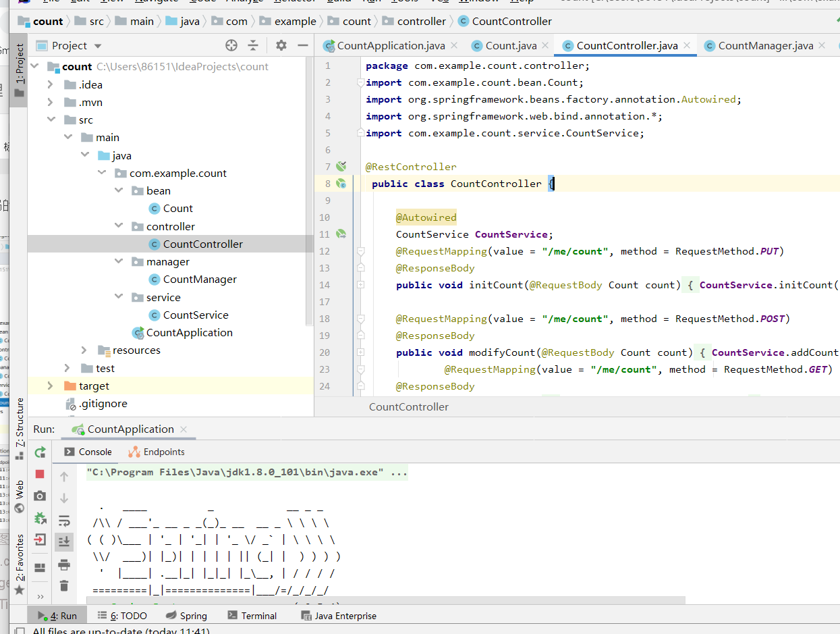The image size is (840, 634).
Task: Select CountService class in project tree
Action: 196,315
